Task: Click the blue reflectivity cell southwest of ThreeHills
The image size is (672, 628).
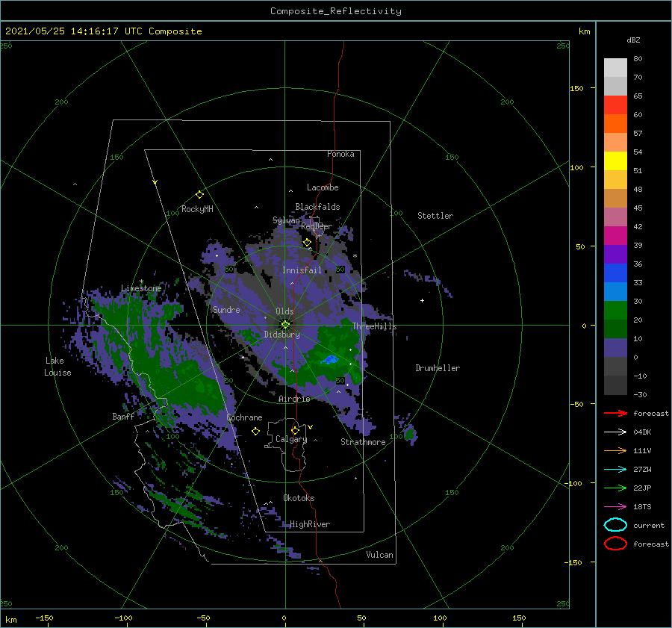Action: [330, 359]
